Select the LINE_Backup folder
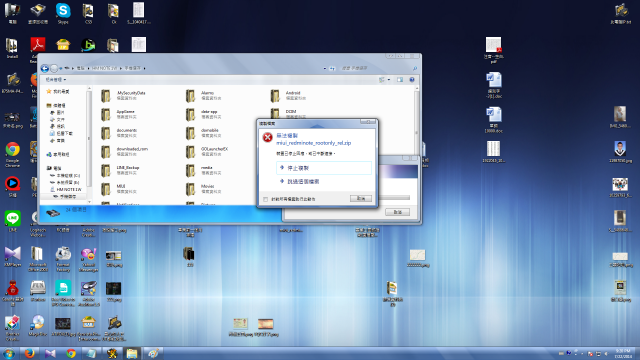 pos(120,170)
